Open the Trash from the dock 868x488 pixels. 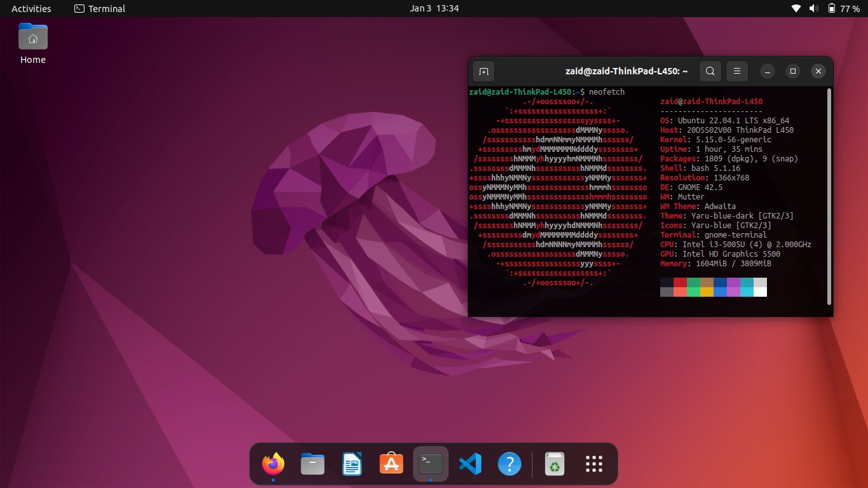[553, 464]
